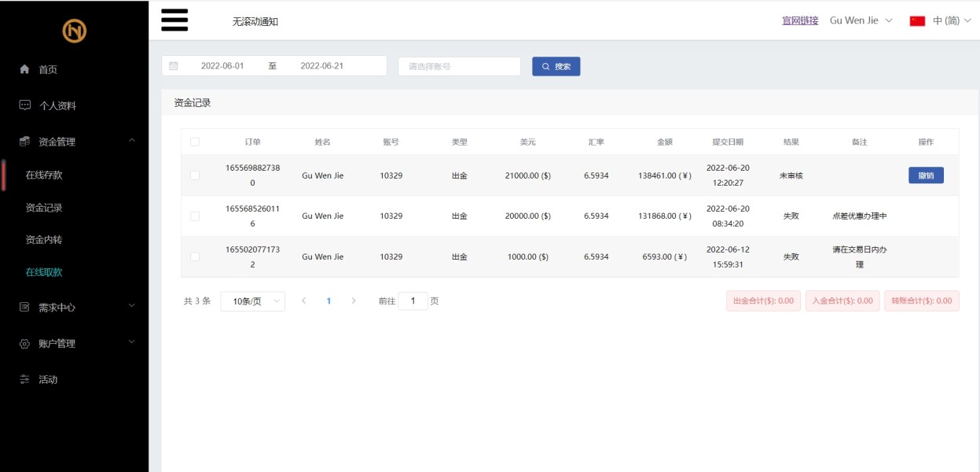Click the 请选择账号 account input field
This screenshot has height=472, width=980.
(459, 66)
